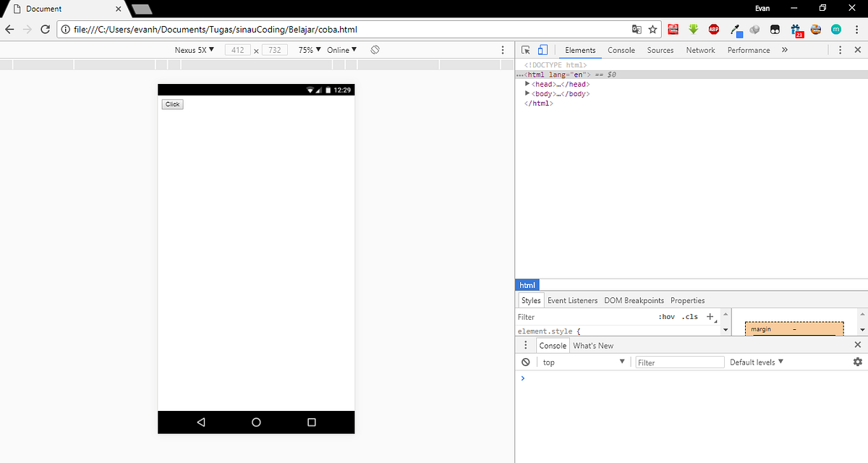Image resolution: width=868 pixels, height=463 pixels.
Task: Select the inspect element picker tool
Action: [x=526, y=49]
